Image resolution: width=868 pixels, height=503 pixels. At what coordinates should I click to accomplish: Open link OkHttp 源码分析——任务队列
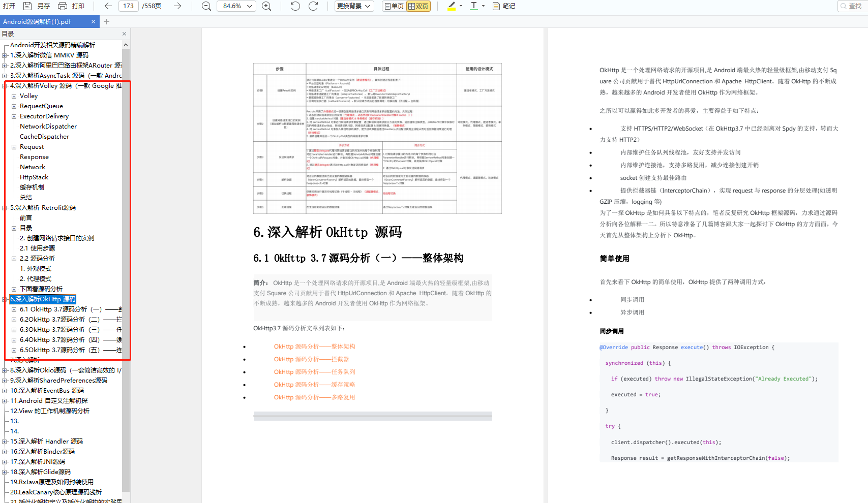pyautogui.click(x=314, y=372)
